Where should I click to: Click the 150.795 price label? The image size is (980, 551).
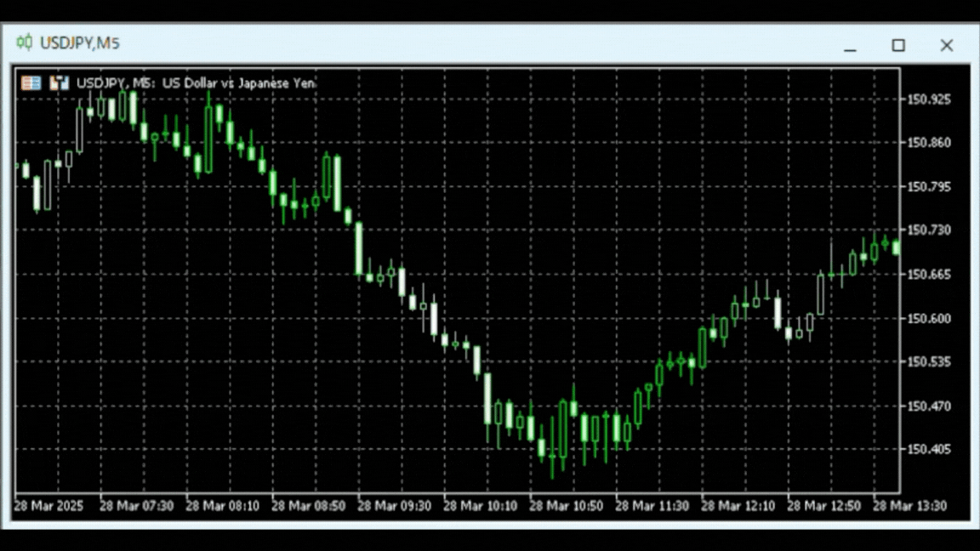[929, 187]
